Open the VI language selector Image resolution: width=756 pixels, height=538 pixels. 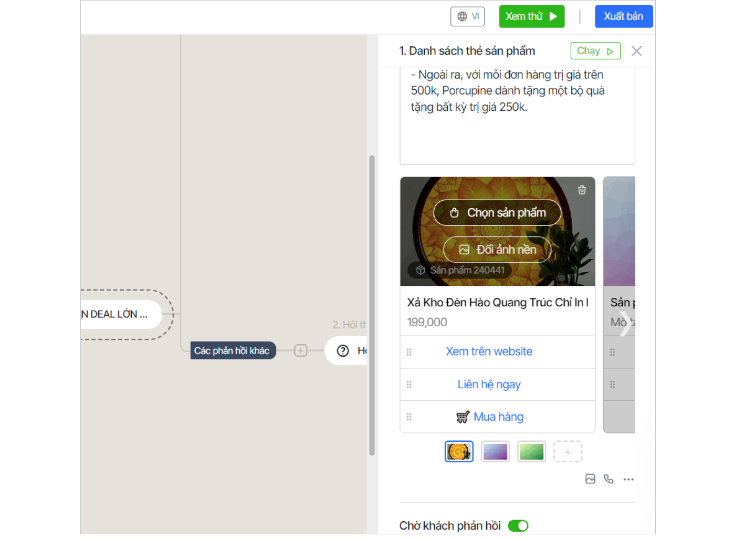coord(467,16)
